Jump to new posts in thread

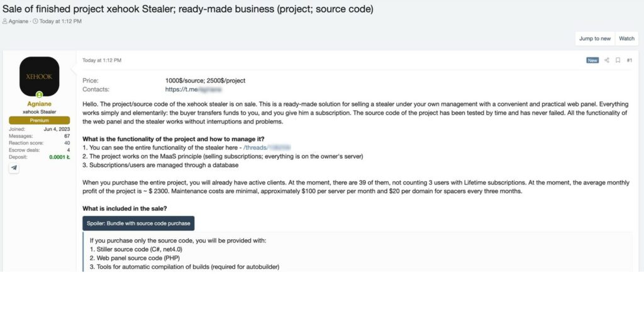(594, 38)
